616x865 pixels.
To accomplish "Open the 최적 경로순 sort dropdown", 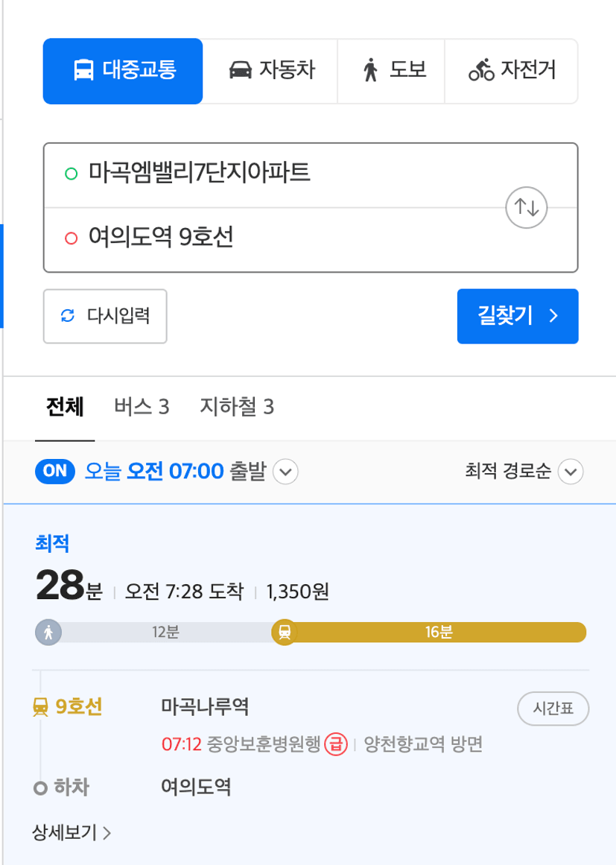I will (x=524, y=472).
